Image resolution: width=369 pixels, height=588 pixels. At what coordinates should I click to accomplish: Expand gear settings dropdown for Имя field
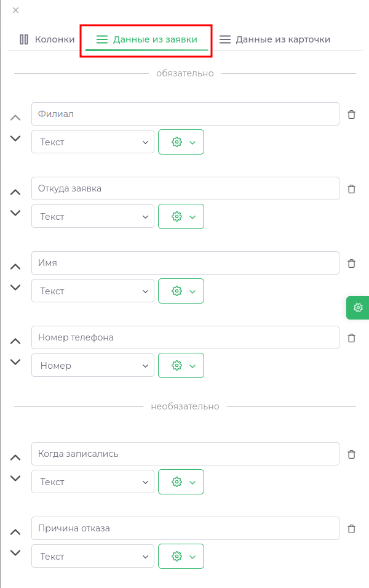pos(181,291)
